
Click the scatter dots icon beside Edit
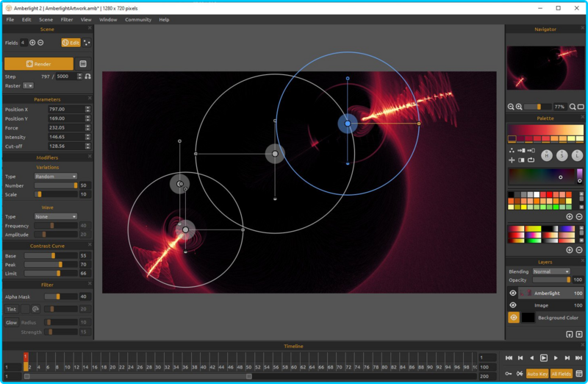(x=87, y=43)
